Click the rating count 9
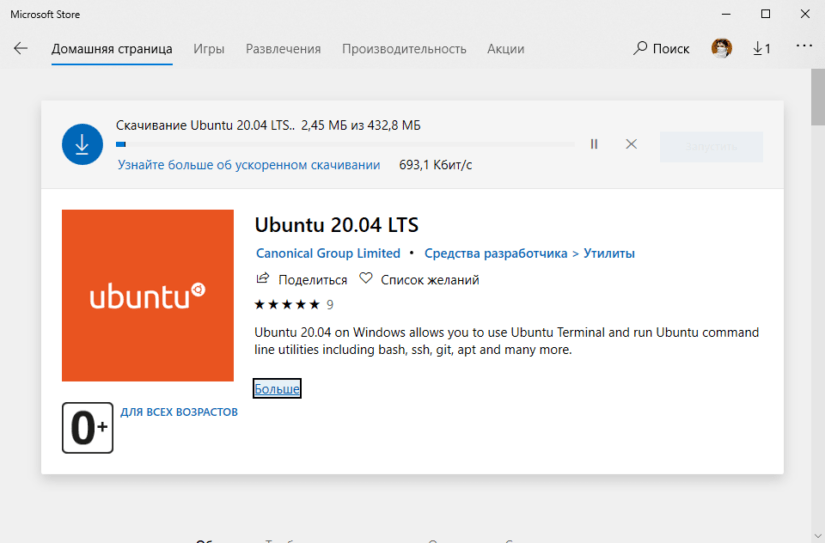 (x=330, y=305)
